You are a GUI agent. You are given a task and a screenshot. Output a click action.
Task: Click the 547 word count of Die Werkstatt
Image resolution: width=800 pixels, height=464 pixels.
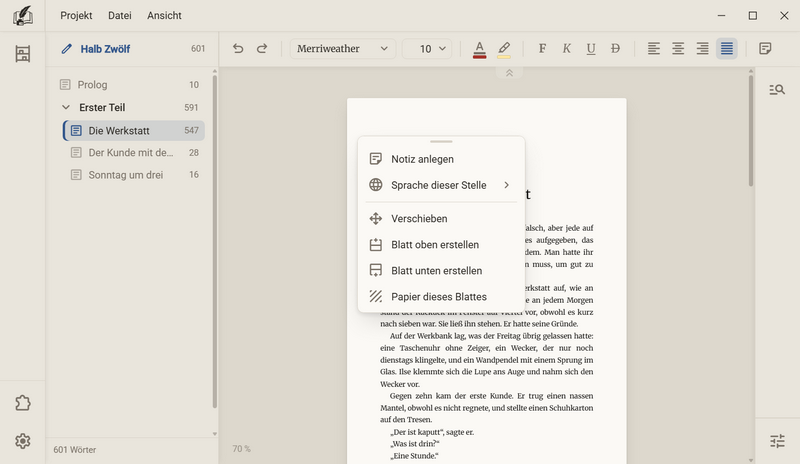pos(191,131)
